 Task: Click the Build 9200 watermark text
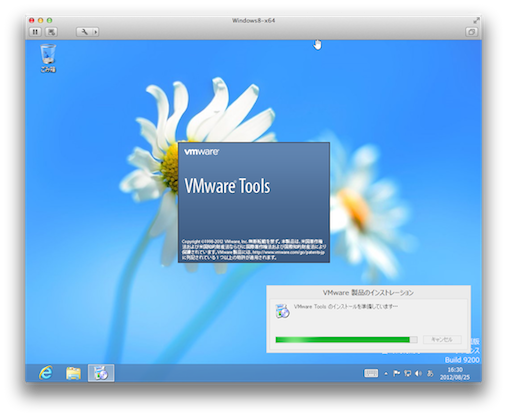462,360
